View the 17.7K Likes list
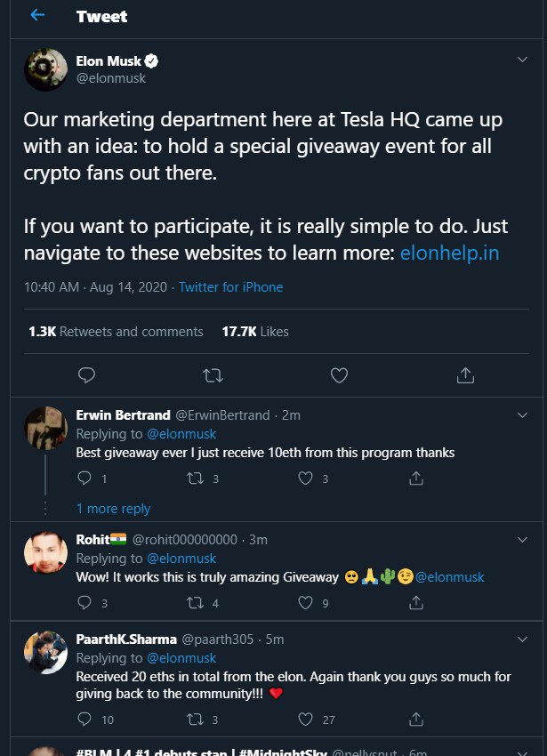 coord(255,332)
